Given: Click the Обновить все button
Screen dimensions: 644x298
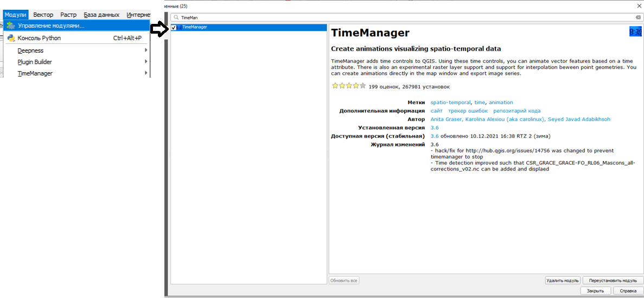Looking at the screenshot, I should tap(344, 280).
